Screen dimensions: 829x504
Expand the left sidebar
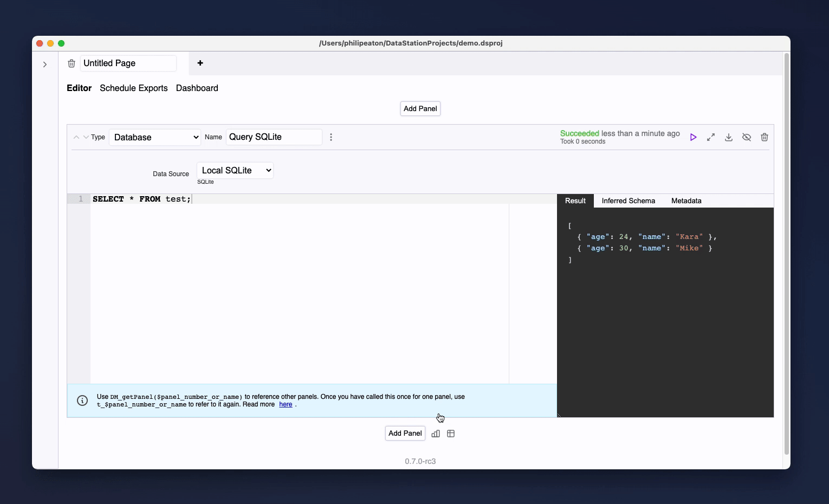tap(45, 64)
